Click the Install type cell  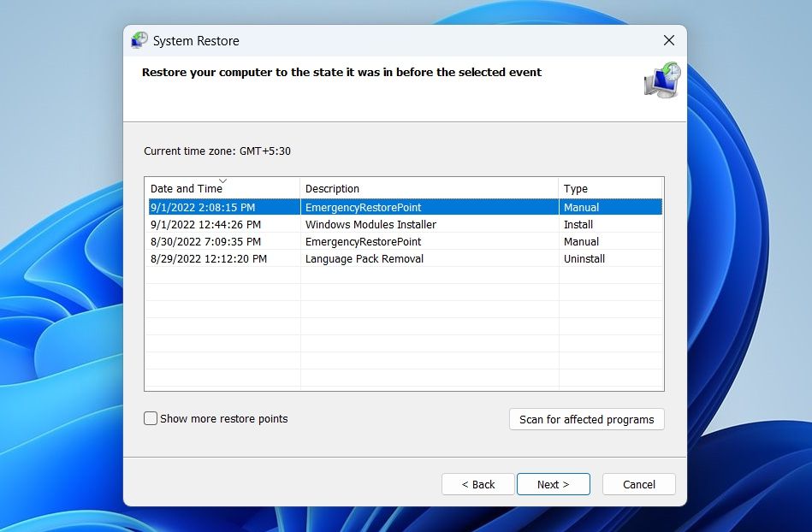tap(578, 225)
